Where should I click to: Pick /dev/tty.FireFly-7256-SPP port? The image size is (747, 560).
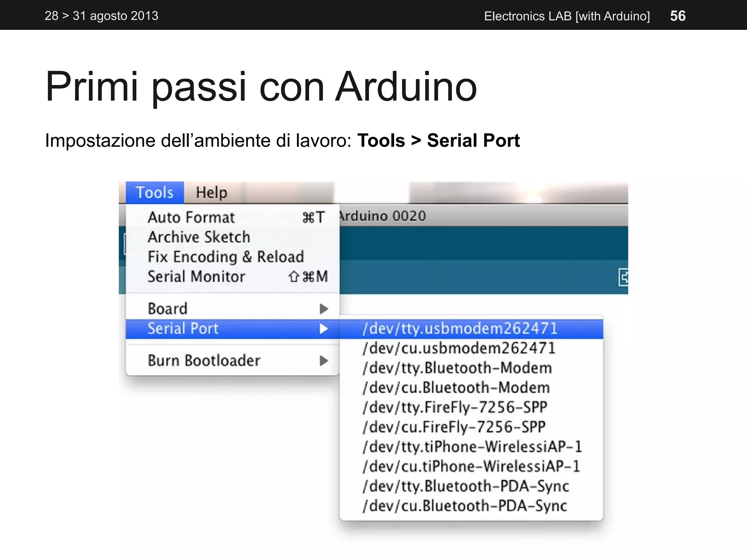coord(471,407)
